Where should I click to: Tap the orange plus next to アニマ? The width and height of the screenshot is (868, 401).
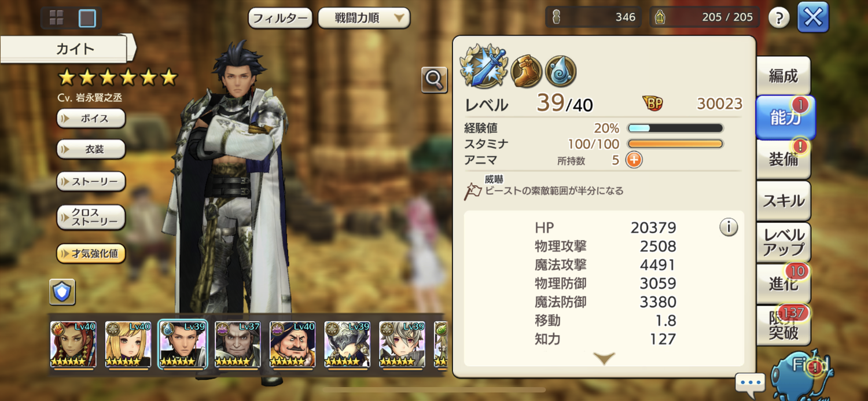tap(634, 160)
